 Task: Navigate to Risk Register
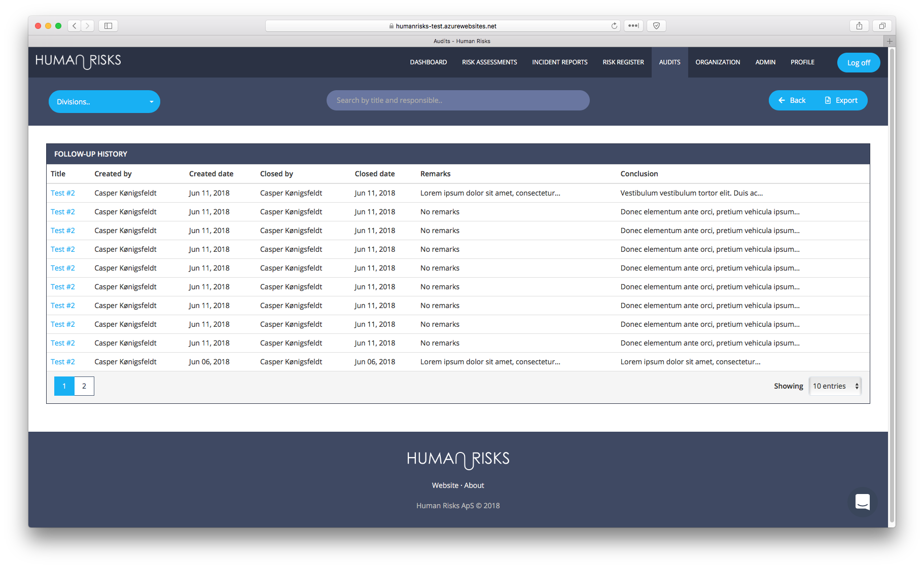pyautogui.click(x=623, y=62)
